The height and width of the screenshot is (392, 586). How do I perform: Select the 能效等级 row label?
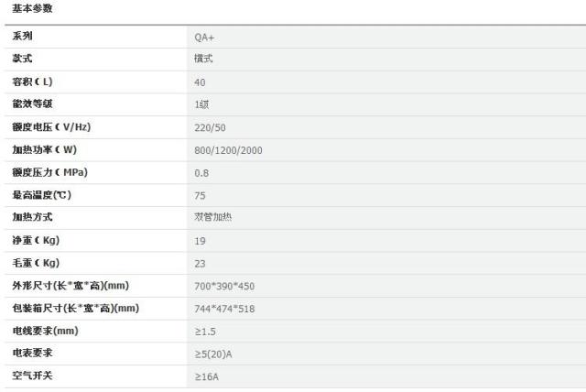(x=32, y=103)
